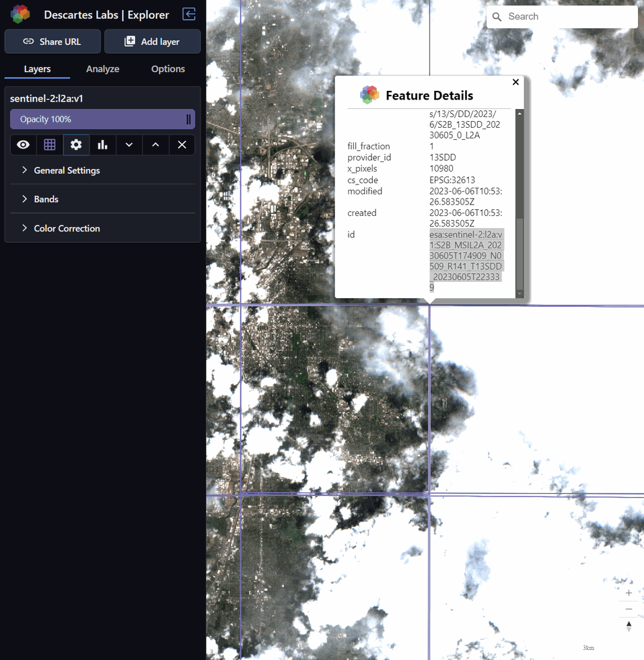Image resolution: width=644 pixels, height=660 pixels.
Task: Collapse the sidebar with the arrow icon
Action: (189, 14)
